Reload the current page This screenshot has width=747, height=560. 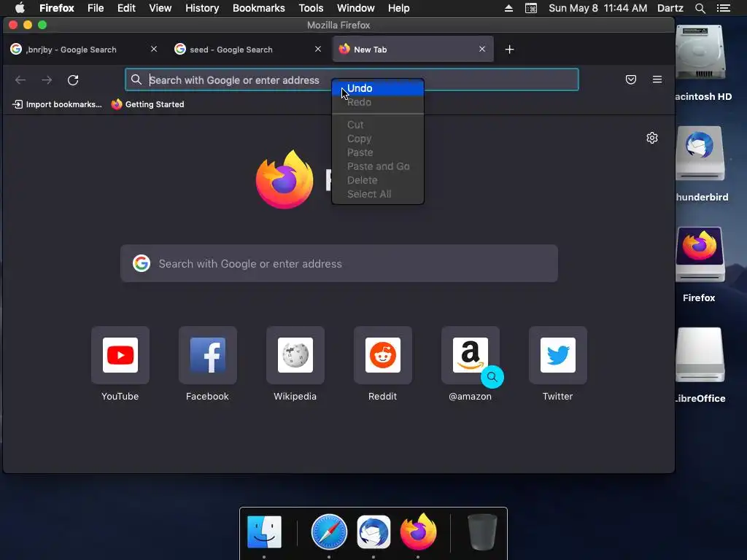[73, 80]
